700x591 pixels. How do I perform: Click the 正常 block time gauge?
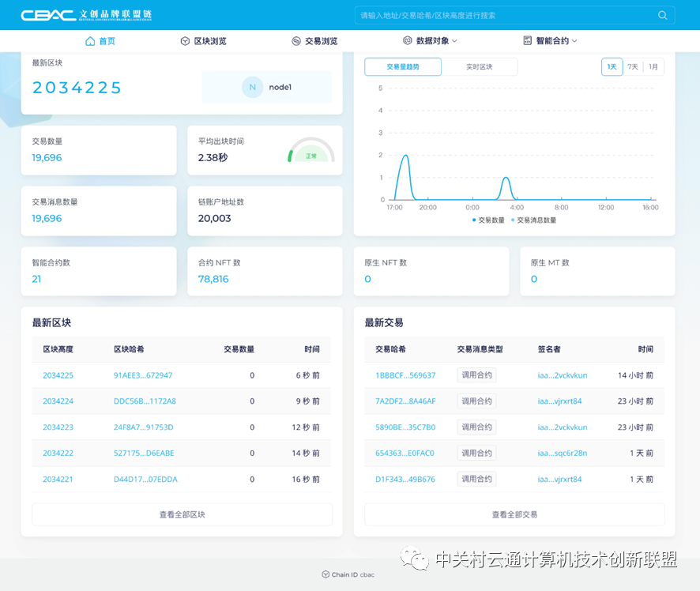[x=311, y=150]
